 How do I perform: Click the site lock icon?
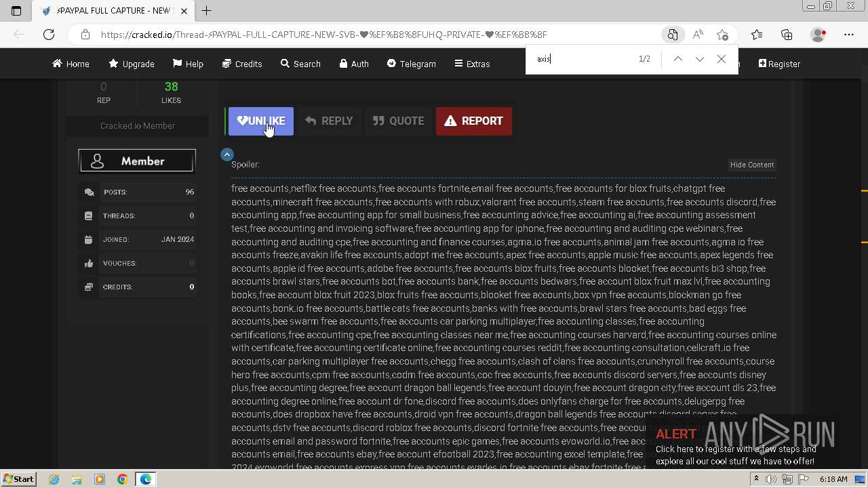[85, 35]
